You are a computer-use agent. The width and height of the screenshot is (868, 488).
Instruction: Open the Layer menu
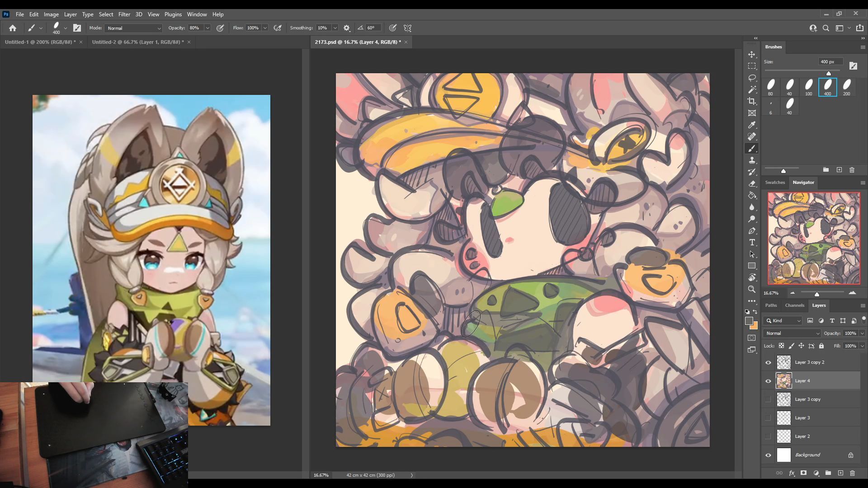click(x=70, y=14)
